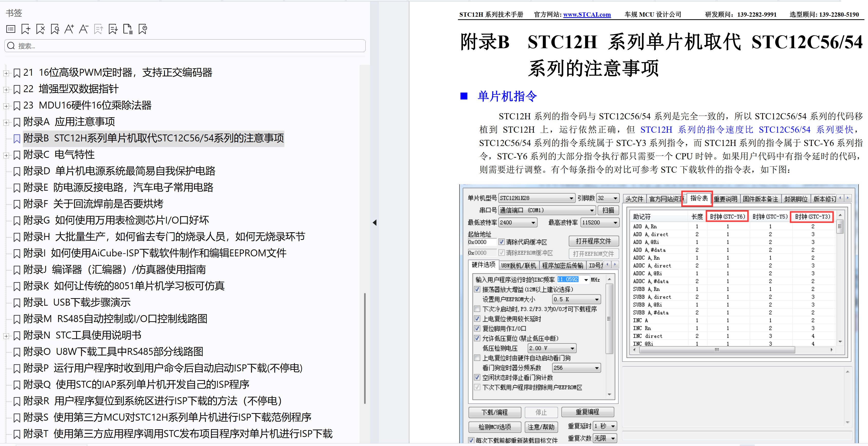Click the move bookmark down icon
Image resolution: width=868 pixels, height=446 pixels.
[x=113, y=29]
